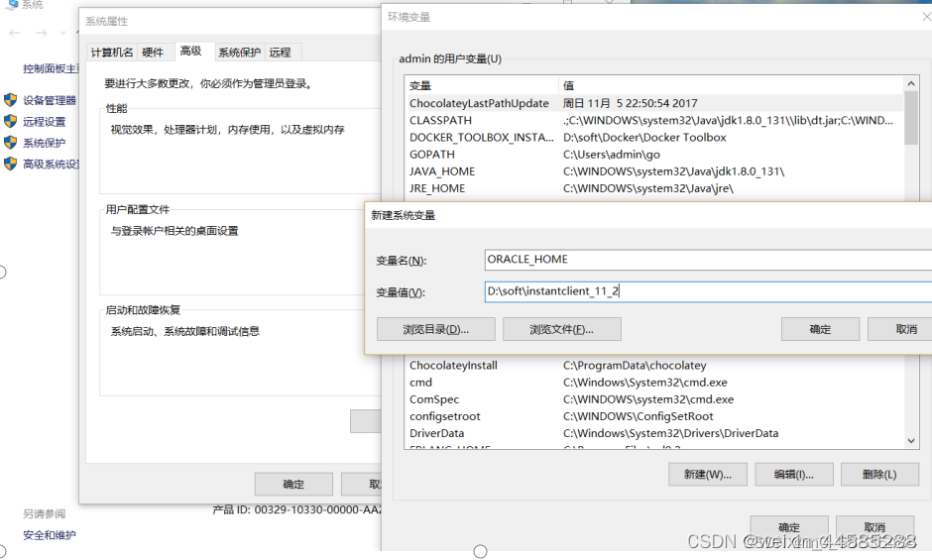Viewport: 932px width, 560px height.
Task: Click 确定 in 系统属性 dialog
Action: coord(293,484)
